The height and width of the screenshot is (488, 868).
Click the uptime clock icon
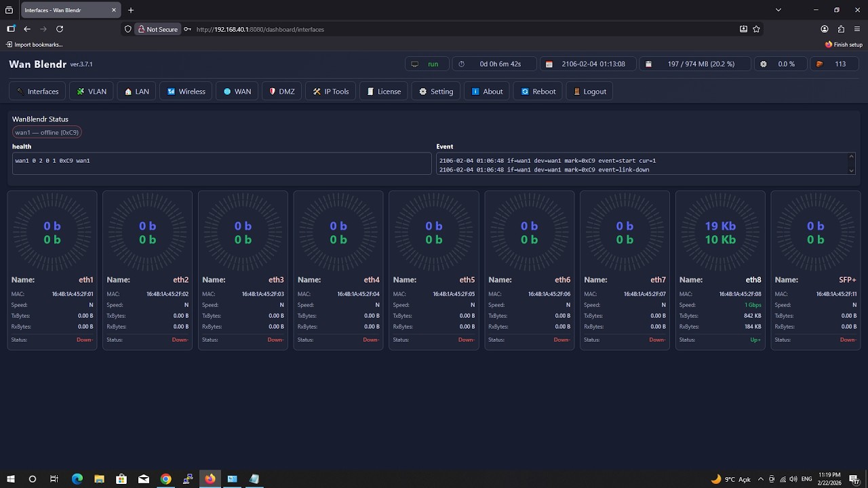tap(462, 64)
